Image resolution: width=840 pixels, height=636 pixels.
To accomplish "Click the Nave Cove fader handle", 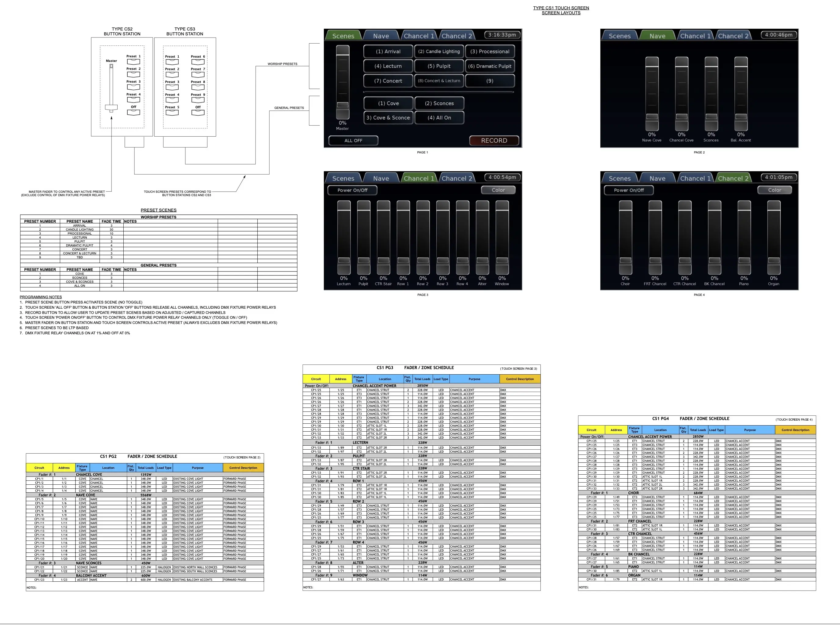I will click(x=652, y=117).
